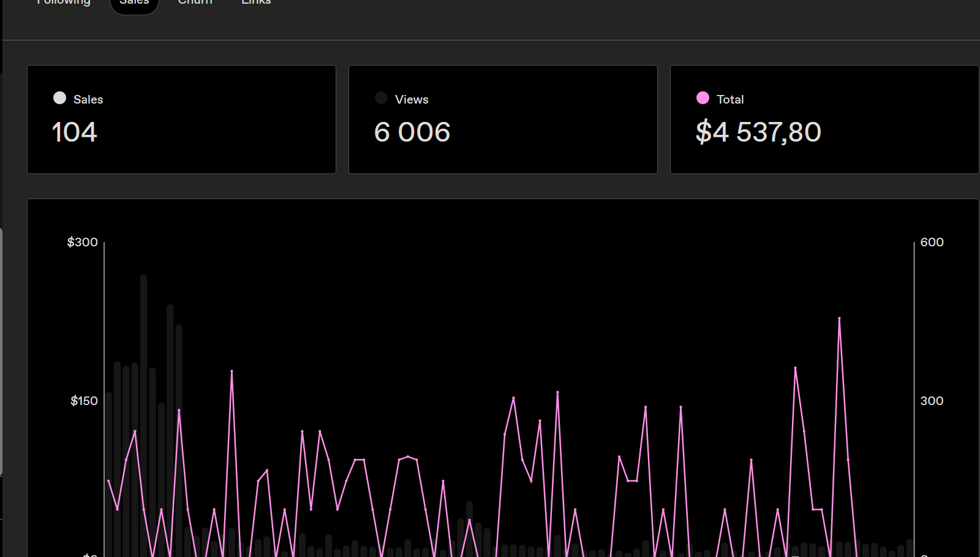Click the 600 right axis label

[x=932, y=242]
